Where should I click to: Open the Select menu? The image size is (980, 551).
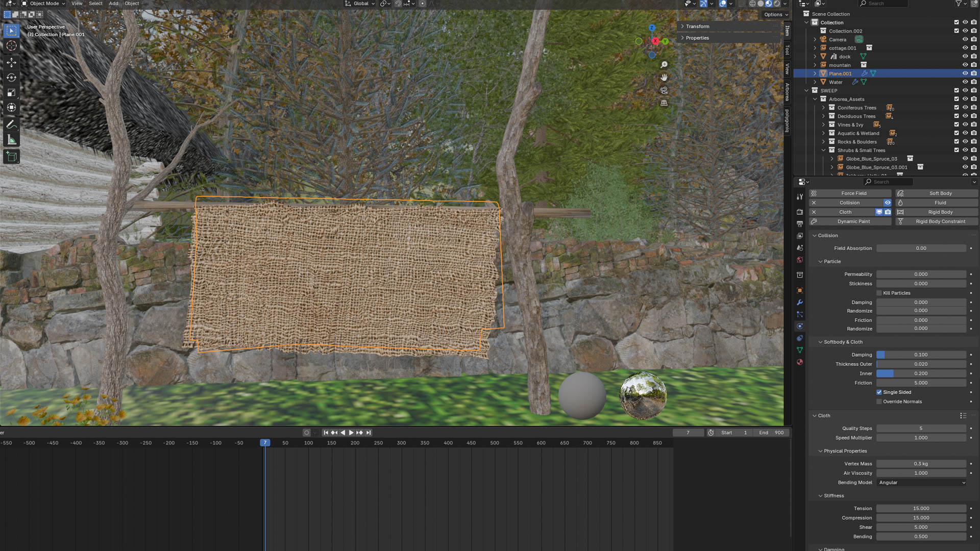tap(95, 4)
